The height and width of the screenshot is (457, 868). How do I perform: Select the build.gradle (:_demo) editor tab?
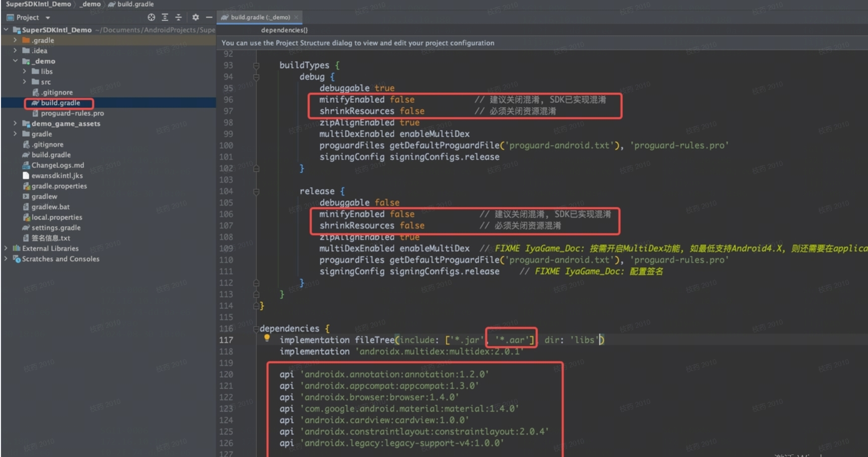coord(260,17)
